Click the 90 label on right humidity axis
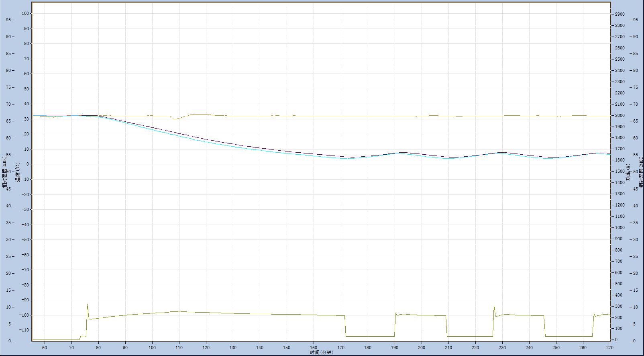 [x=636, y=37]
